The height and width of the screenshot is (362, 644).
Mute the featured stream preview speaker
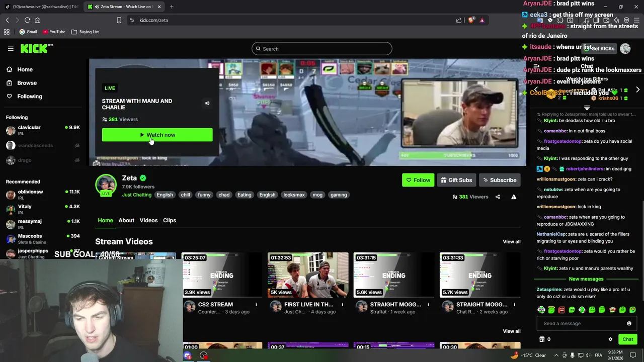tap(207, 103)
